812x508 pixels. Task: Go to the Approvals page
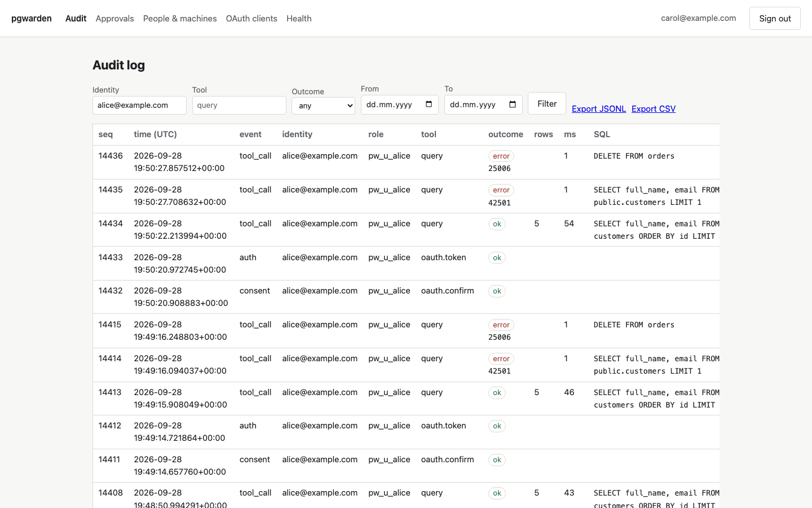point(114,18)
